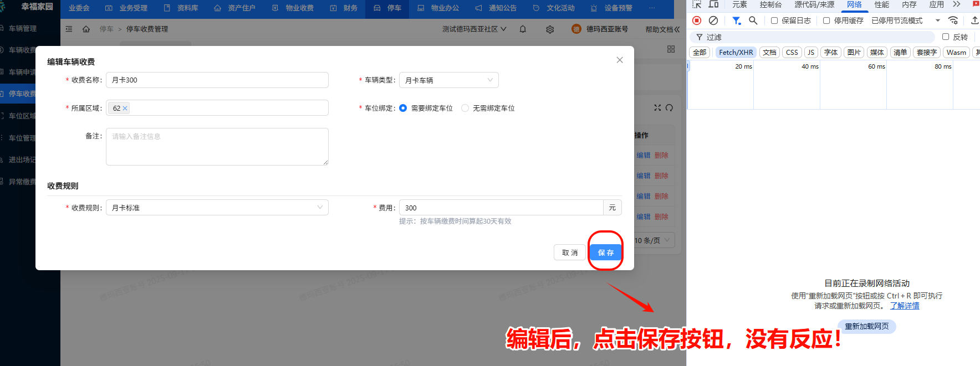Open 车辆管理 in the sidebar
Viewport: 980px width, 366px height.
click(22, 28)
